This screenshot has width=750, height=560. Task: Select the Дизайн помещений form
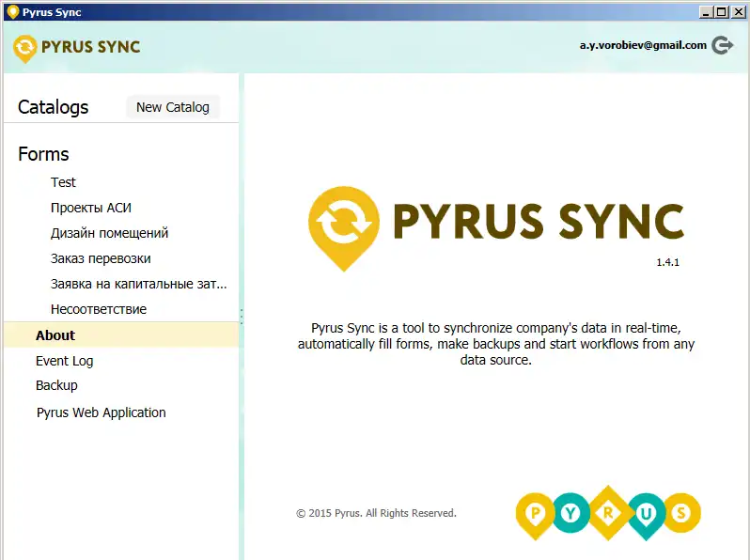tap(110, 233)
